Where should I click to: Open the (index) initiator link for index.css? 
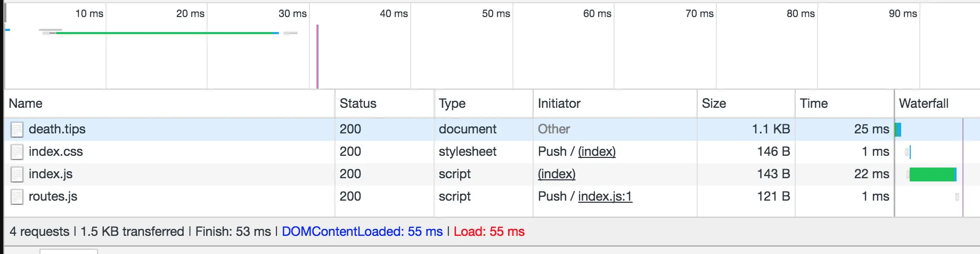pos(597,152)
